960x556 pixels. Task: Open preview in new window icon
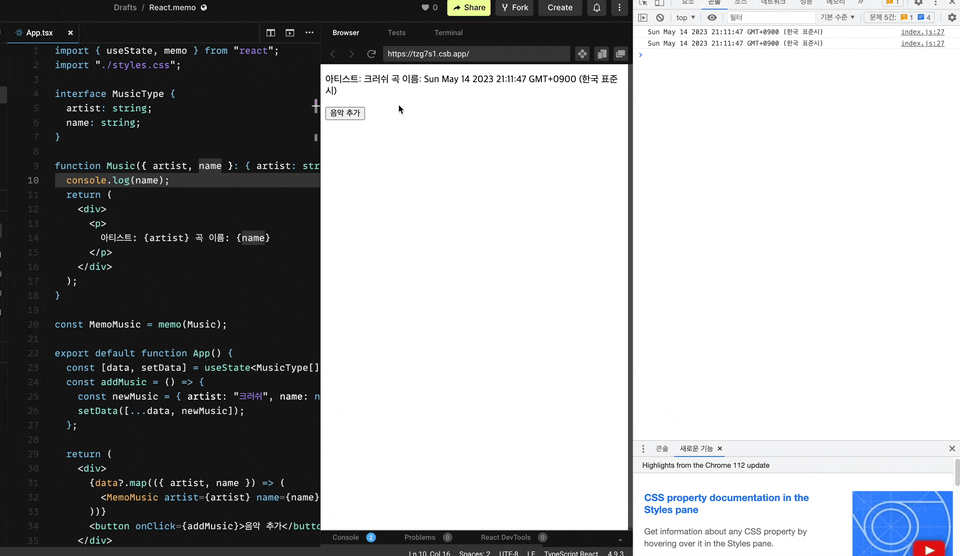[x=620, y=54]
